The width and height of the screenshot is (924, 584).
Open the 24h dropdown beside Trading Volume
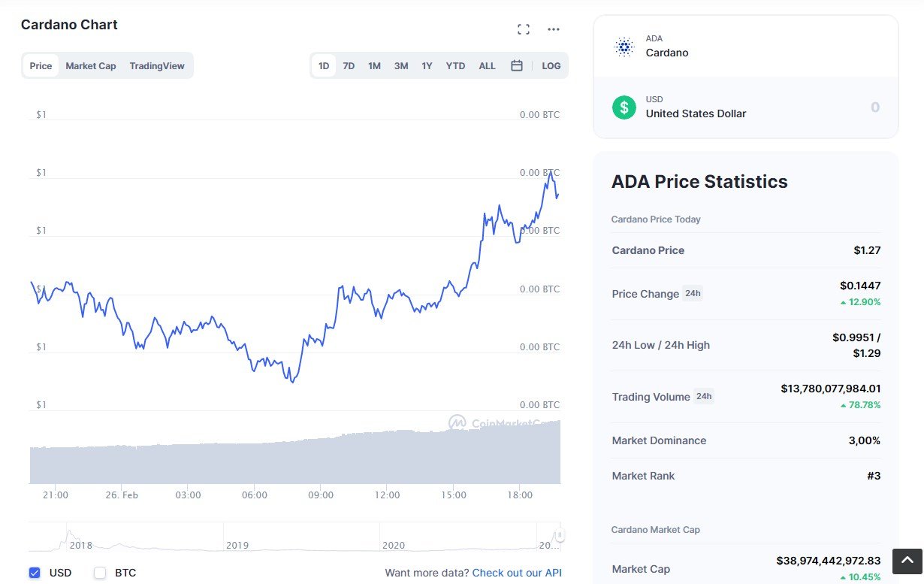(703, 396)
